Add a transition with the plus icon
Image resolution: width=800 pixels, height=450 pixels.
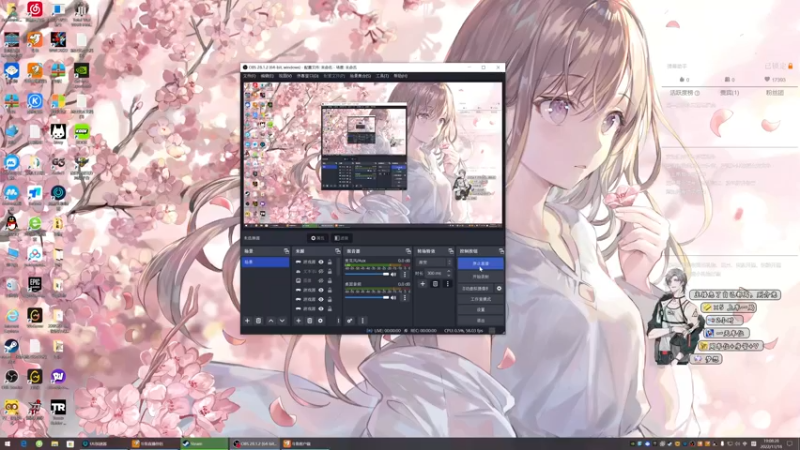(x=422, y=284)
